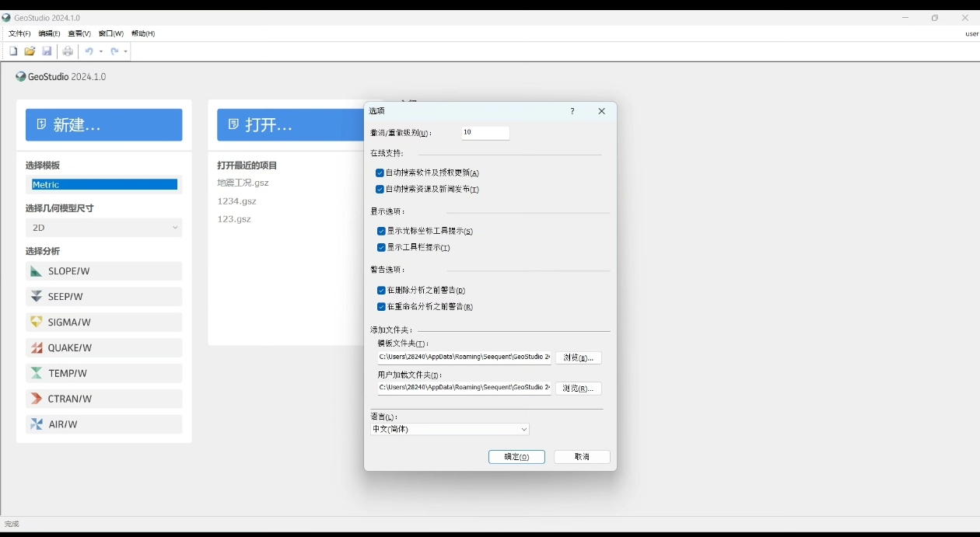The height and width of the screenshot is (537, 980).
Task: Select the TEMP/W analysis
Action: pos(103,374)
